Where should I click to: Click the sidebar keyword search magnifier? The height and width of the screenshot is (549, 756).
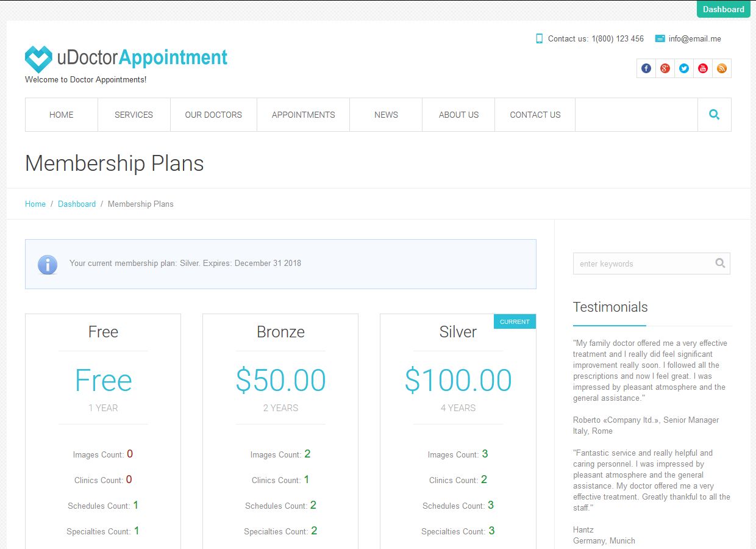pyautogui.click(x=720, y=264)
